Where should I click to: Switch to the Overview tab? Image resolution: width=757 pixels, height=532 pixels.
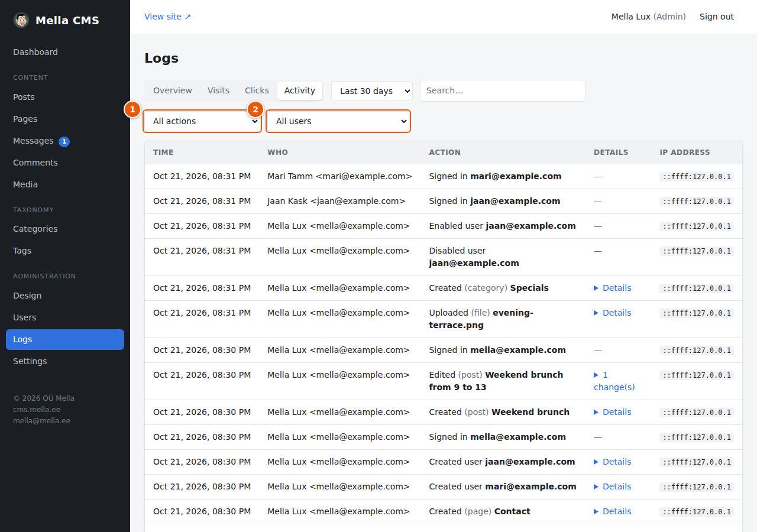(x=173, y=90)
